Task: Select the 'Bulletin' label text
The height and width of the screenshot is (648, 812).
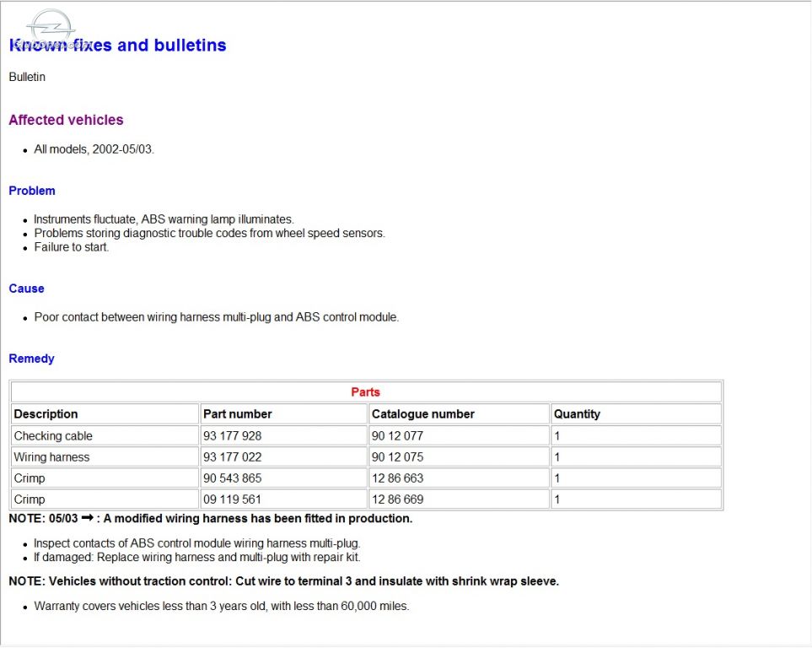Action: [27, 77]
